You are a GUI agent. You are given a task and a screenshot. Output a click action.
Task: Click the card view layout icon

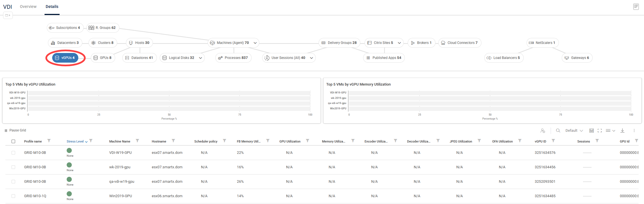click(592, 131)
